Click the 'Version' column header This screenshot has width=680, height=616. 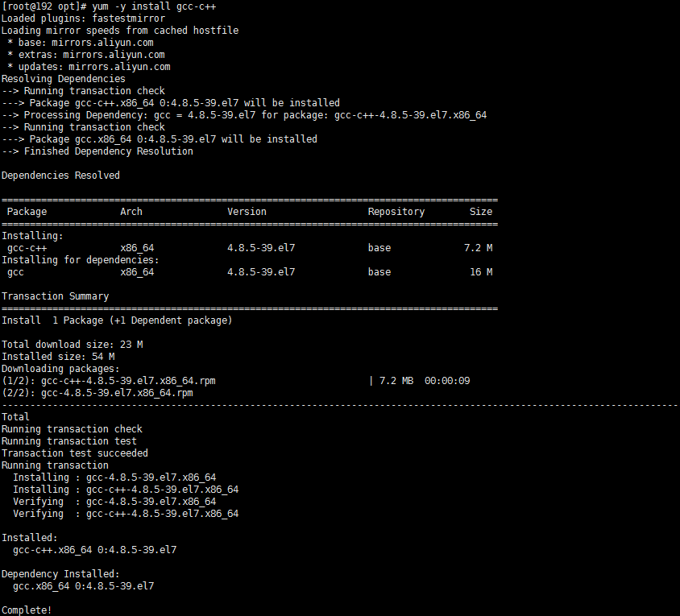coord(247,211)
